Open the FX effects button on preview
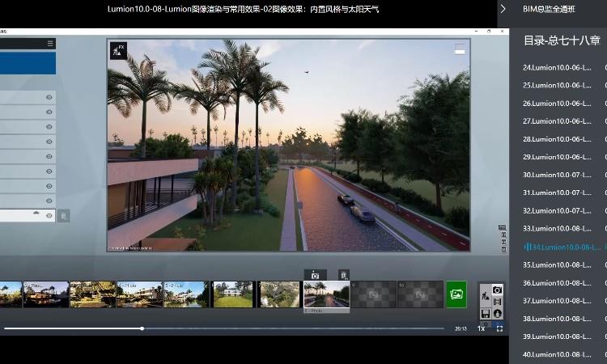The height and width of the screenshot is (364, 607). 118,50
